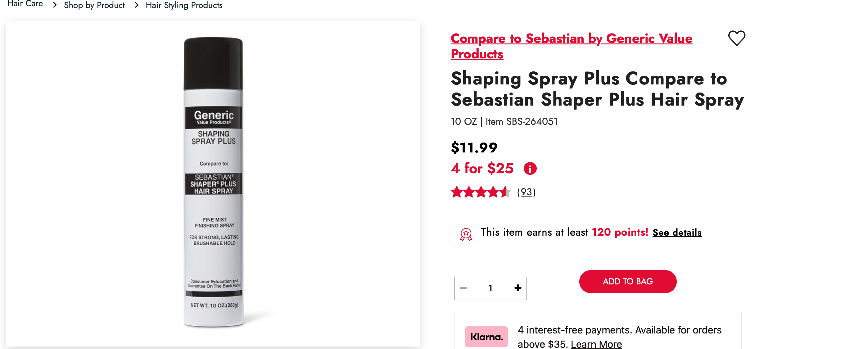This screenshot has height=349, width=868.
Task: Add item to wishlist with heart icon
Action: [736, 38]
